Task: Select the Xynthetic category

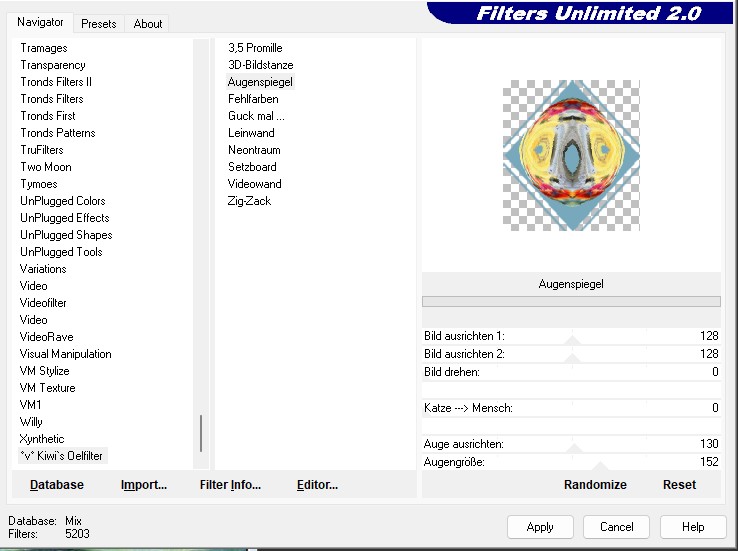Action: [41, 439]
